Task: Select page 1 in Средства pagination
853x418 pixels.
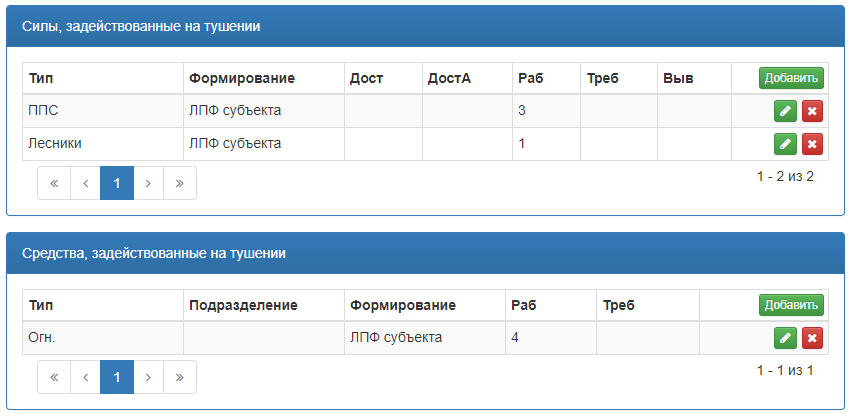Action: (117, 377)
